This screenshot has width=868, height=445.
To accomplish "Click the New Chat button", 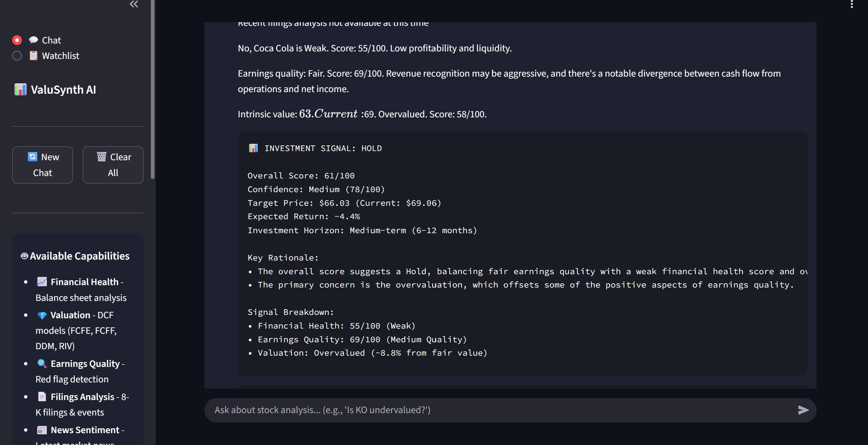I will [x=43, y=165].
